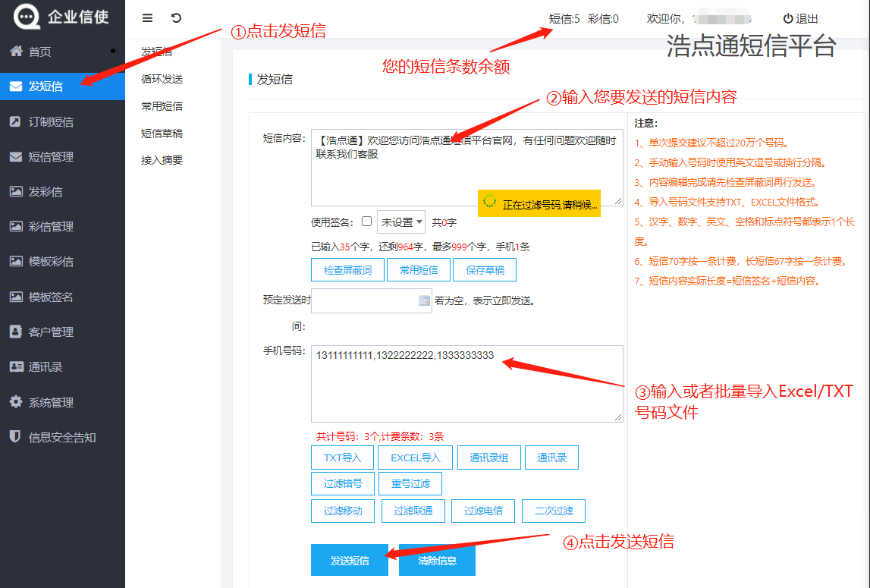Image resolution: width=870 pixels, height=588 pixels.
Task: Click the 重号过滤 button
Action: (410, 483)
